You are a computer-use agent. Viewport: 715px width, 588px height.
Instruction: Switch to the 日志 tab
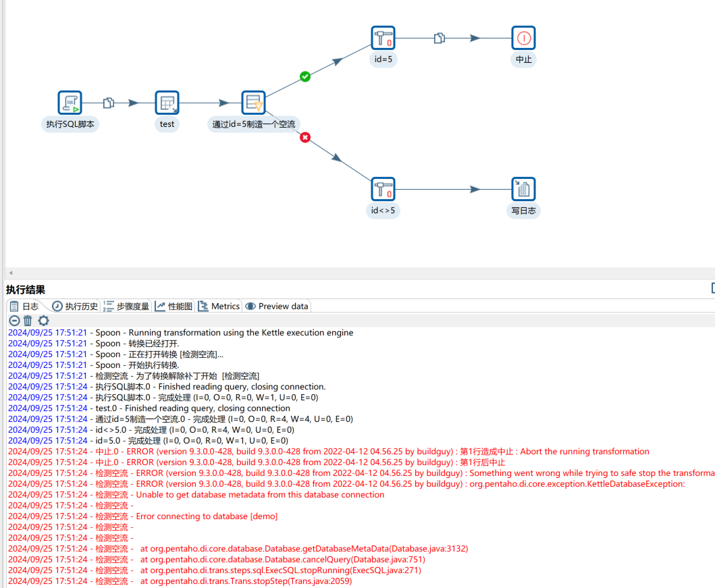[24, 306]
